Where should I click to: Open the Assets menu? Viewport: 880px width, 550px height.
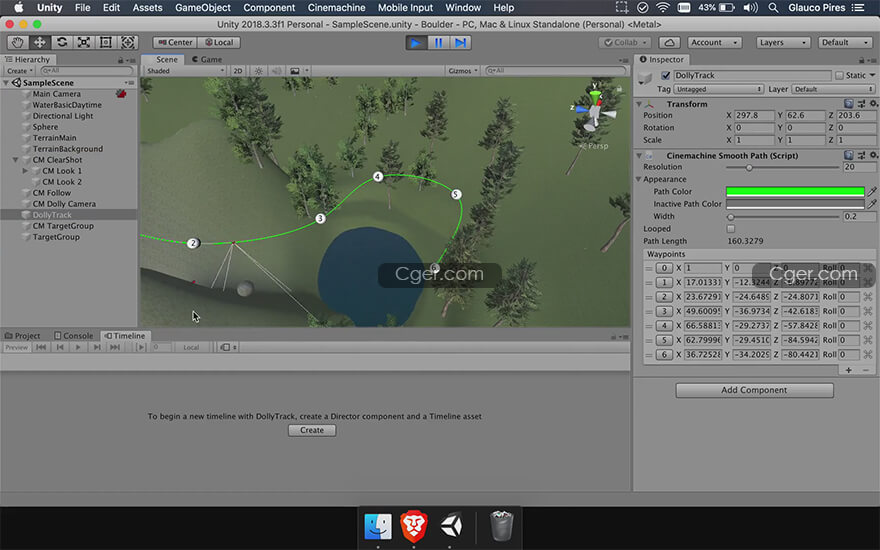pyautogui.click(x=147, y=8)
